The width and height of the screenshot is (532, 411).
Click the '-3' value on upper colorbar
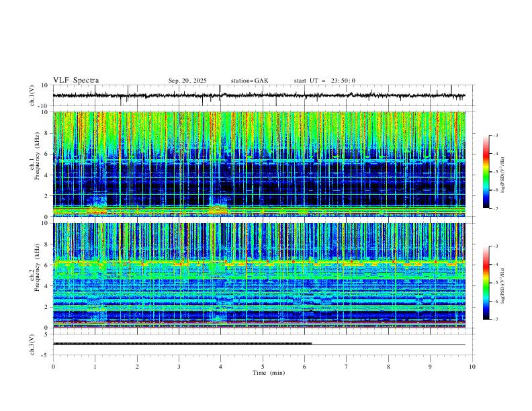pyautogui.click(x=495, y=135)
